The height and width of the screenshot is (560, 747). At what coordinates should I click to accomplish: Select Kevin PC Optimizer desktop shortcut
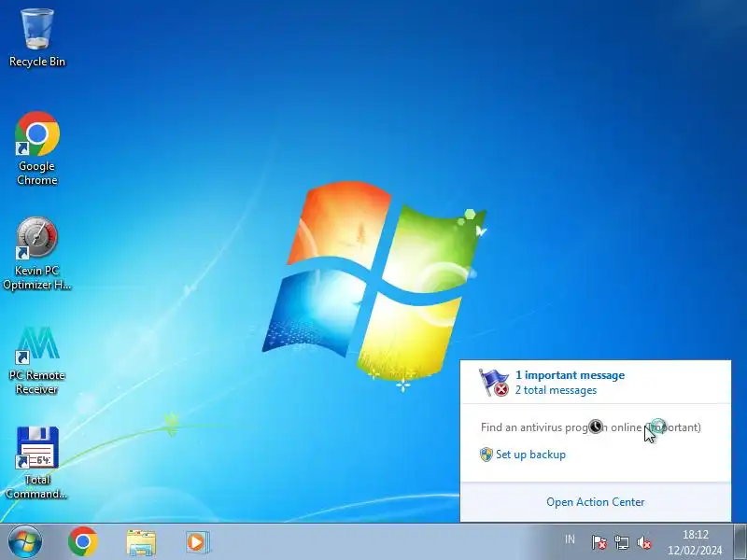(x=37, y=253)
